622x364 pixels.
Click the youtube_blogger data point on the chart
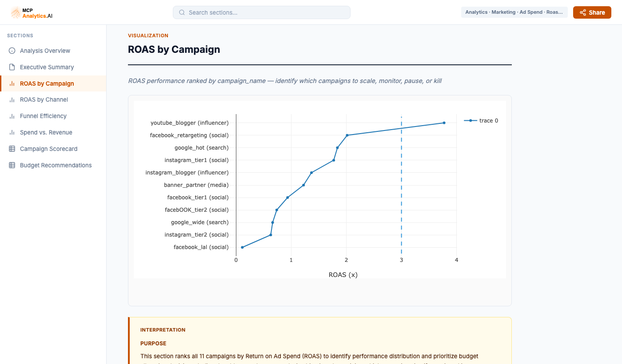[x=444, y=123]
